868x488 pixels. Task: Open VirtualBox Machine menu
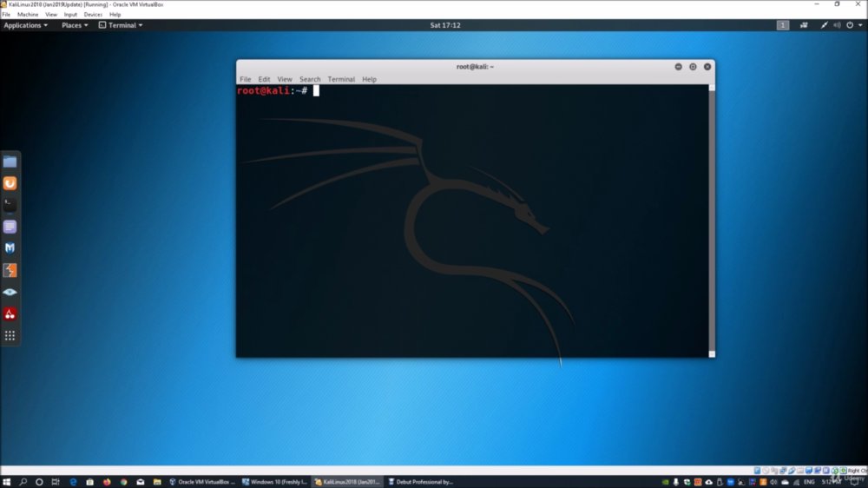click(28, 15)
